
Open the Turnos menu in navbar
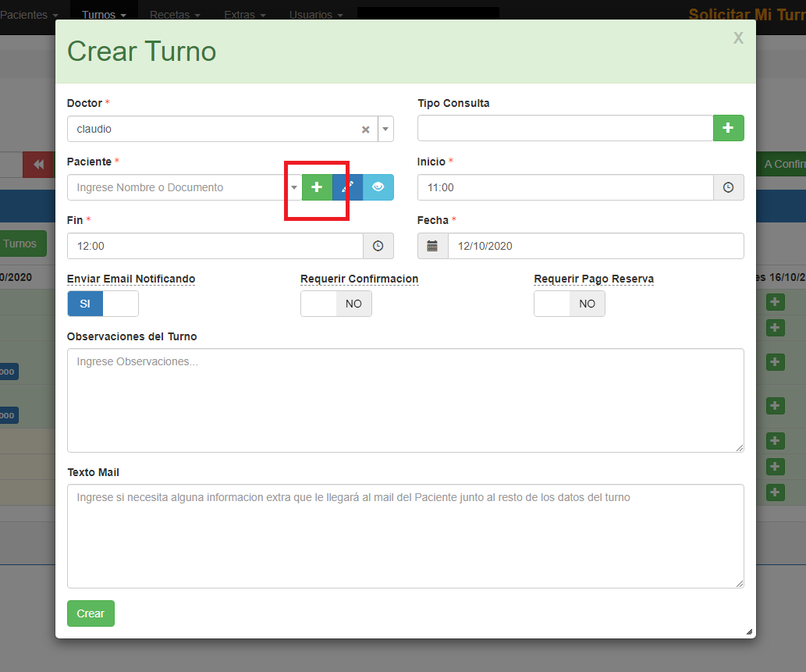click(x=104, y=15)
